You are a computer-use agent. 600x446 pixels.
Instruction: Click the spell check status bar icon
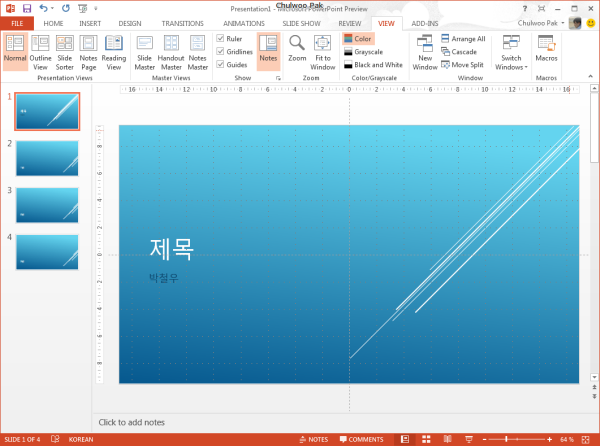point(55,439)
